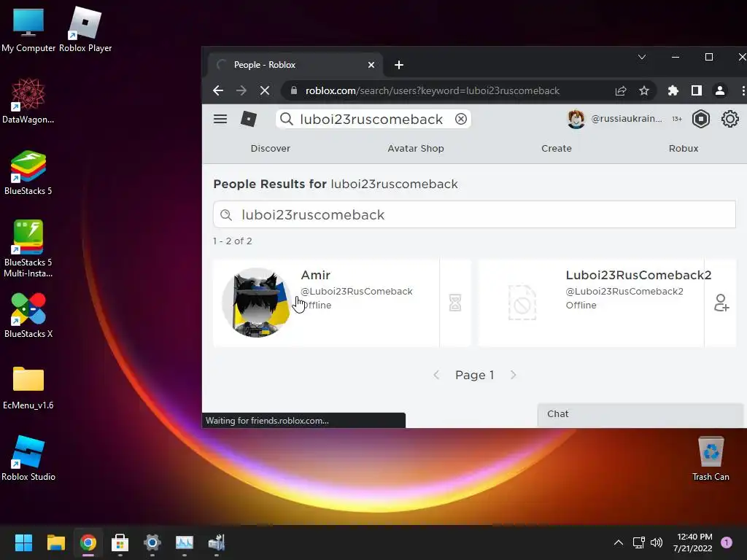Image resolution: width=747 pixels, height=560 pixels.
Task: Expand Chrome tab search chevron
Action: pyautogui.click(x=642, y=57)
